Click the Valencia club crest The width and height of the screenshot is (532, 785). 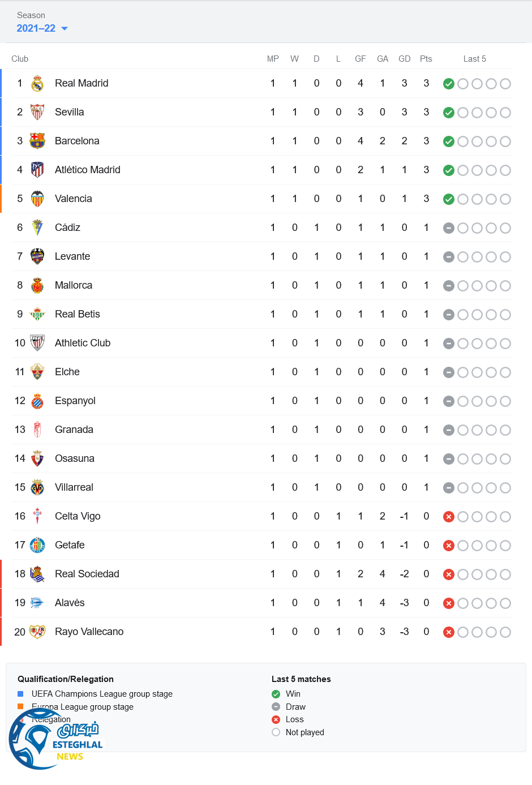click(x=37, y=199)
